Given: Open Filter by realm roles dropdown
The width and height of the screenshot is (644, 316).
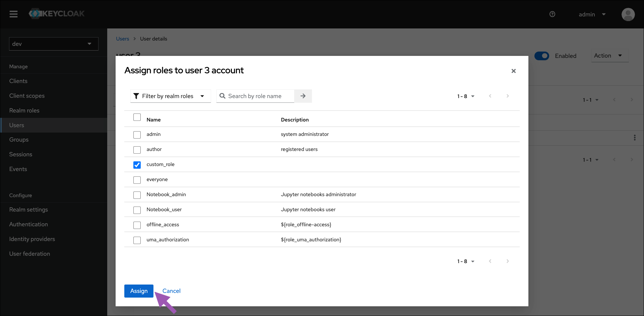Looking at the screenshot, I should [171, 96].
